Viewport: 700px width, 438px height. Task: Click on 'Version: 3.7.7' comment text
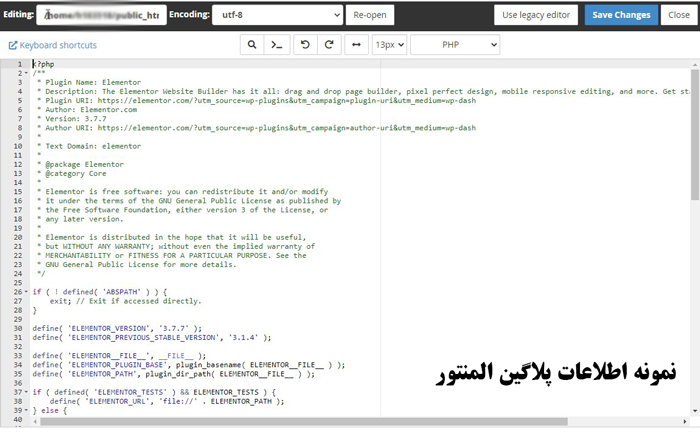coord(76,119)
